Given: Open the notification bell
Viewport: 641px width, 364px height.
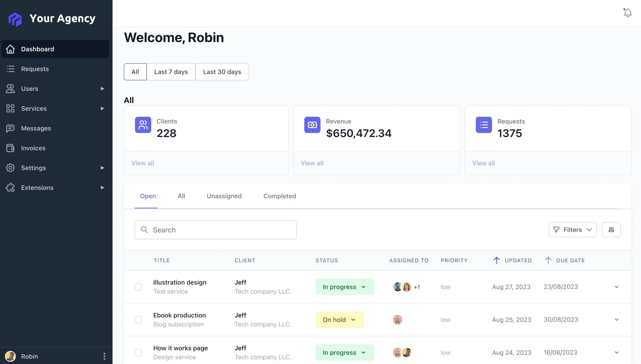Looking at the screenshot, I should [627, 13].
